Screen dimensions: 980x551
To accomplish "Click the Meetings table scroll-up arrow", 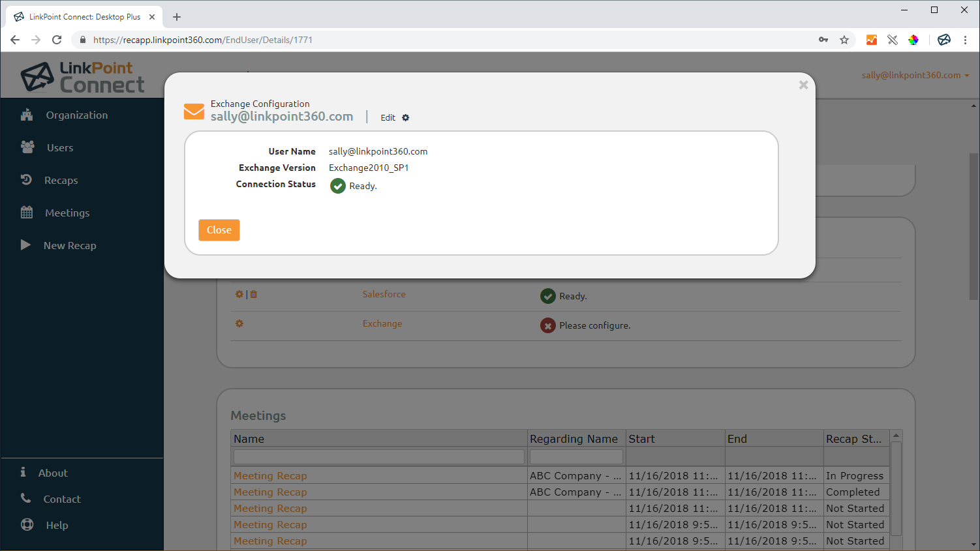I will pyautogui.click(x=896, y=435).
